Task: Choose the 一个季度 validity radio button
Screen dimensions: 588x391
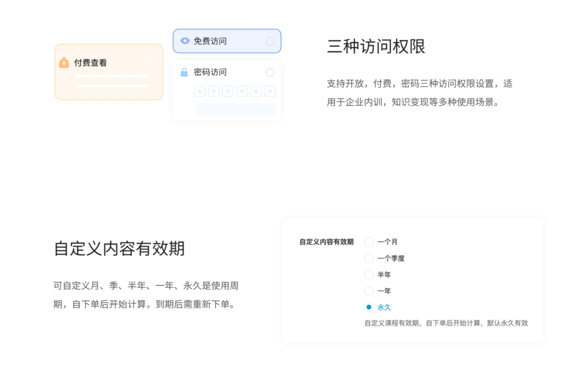Action: point(369,258)
